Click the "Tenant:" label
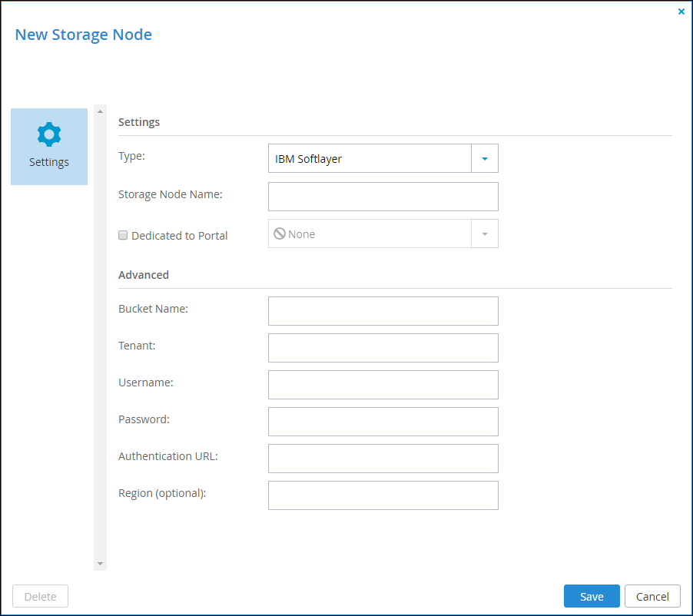Image resolution: width=693 pixels, height=616 pixels. click(x=137, y=346)
